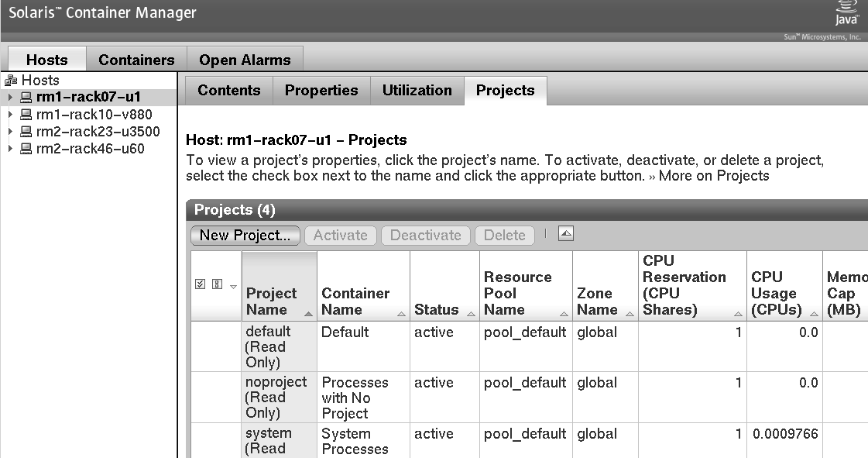
Task: Click the Hosts root tree label
Action: tap(40, 81)
